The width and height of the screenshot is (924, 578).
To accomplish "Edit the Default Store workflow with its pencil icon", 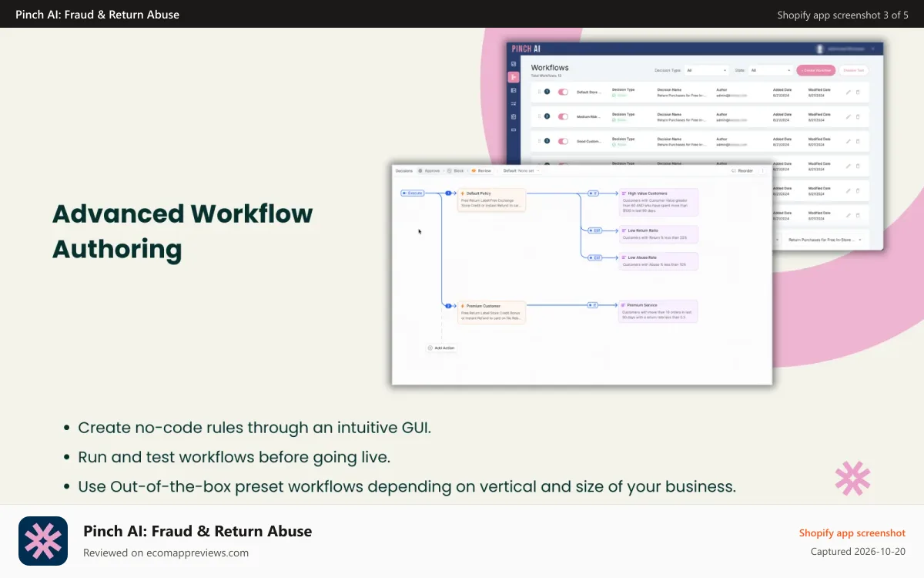I will click(x=848, y=92).
